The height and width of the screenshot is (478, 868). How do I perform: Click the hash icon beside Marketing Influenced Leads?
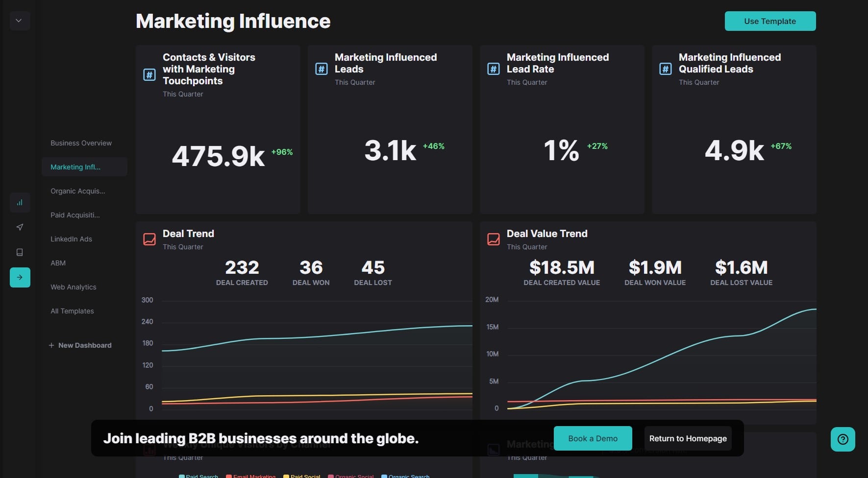coord(321,69)
